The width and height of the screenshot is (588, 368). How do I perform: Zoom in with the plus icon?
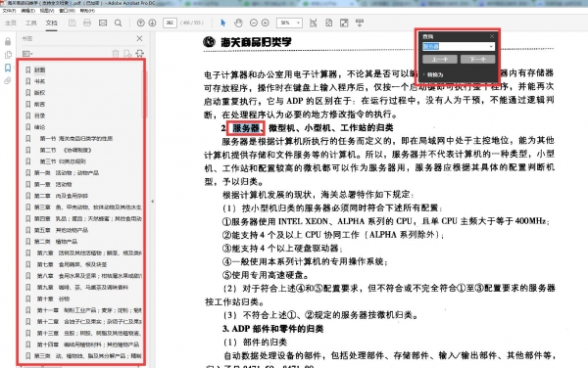tap(266, 23)
